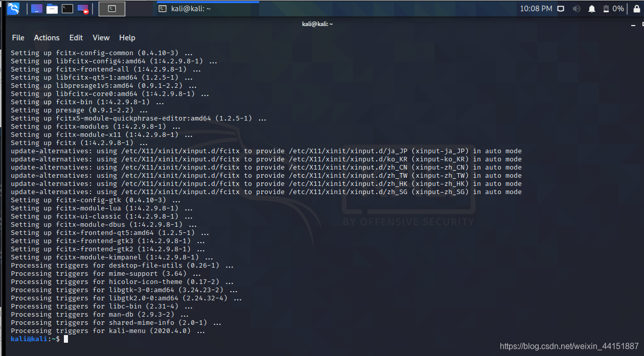
Task: Click 'Processing triggers for desktop-file-utils' line
Action: [x=122, y=266]
